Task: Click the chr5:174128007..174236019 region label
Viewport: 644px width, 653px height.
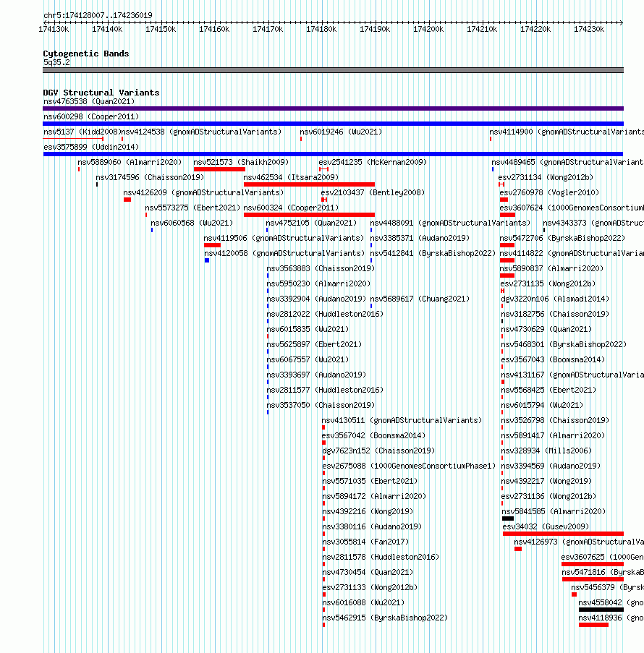Action: coord(98,15)
